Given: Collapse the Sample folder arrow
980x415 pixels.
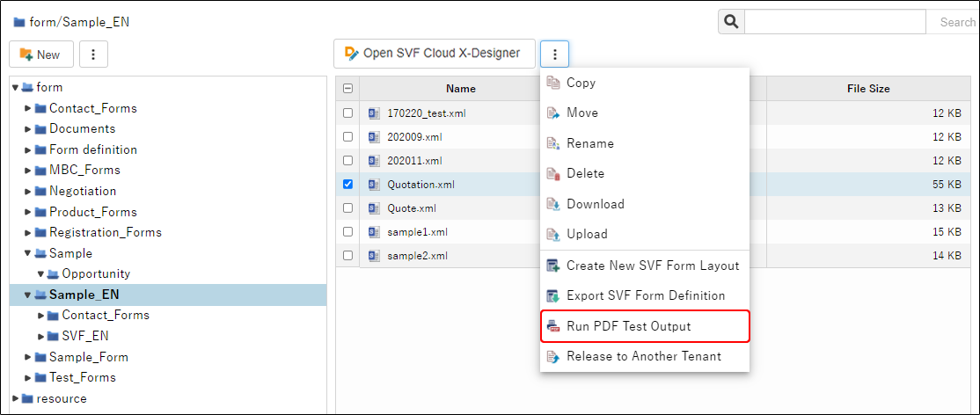Looking at the screenshot, I should click(28, 254).
